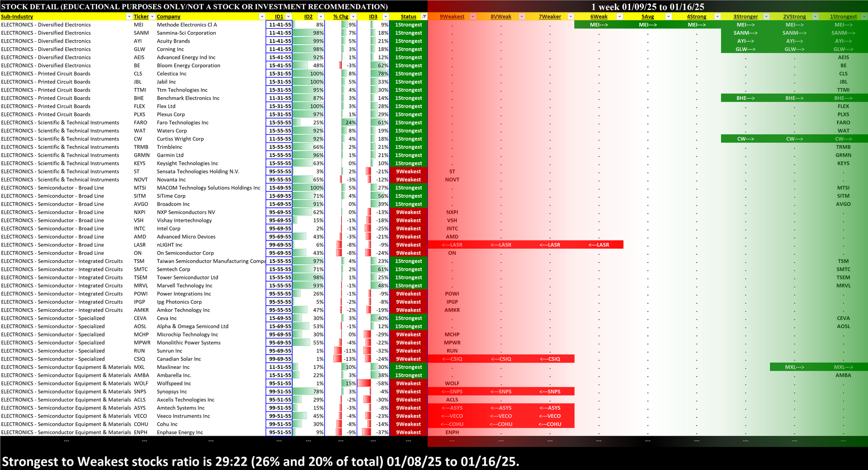Click the 4Strong column header text
This screenshot has width=868, height=470.
696,16
